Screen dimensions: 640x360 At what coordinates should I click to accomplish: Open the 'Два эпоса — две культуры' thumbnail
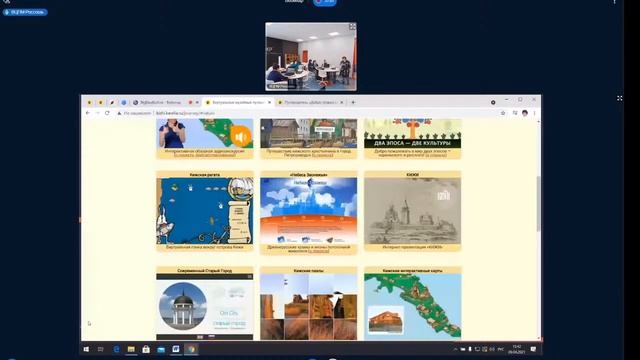pyautogui.click(x=413, y=133)
